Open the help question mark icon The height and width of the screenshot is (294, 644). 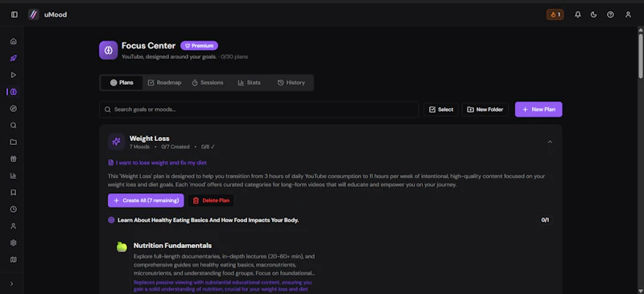click(x=610, y=14)
